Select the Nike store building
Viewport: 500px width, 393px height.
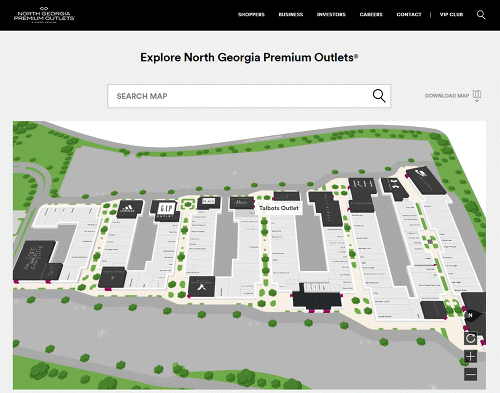(426, 181)
